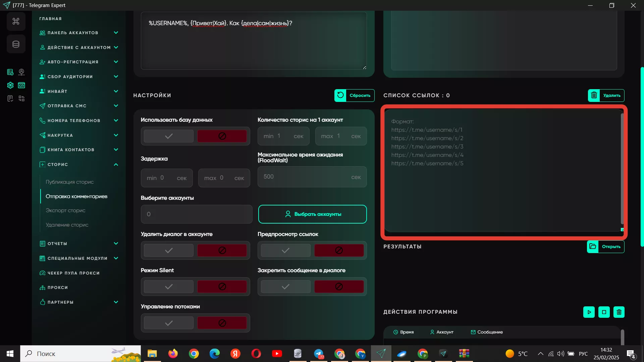This screenshot has width=644, height=362.
Task: Disable Использовать базу данных with the red button
Action: click(x=222, y=136)
